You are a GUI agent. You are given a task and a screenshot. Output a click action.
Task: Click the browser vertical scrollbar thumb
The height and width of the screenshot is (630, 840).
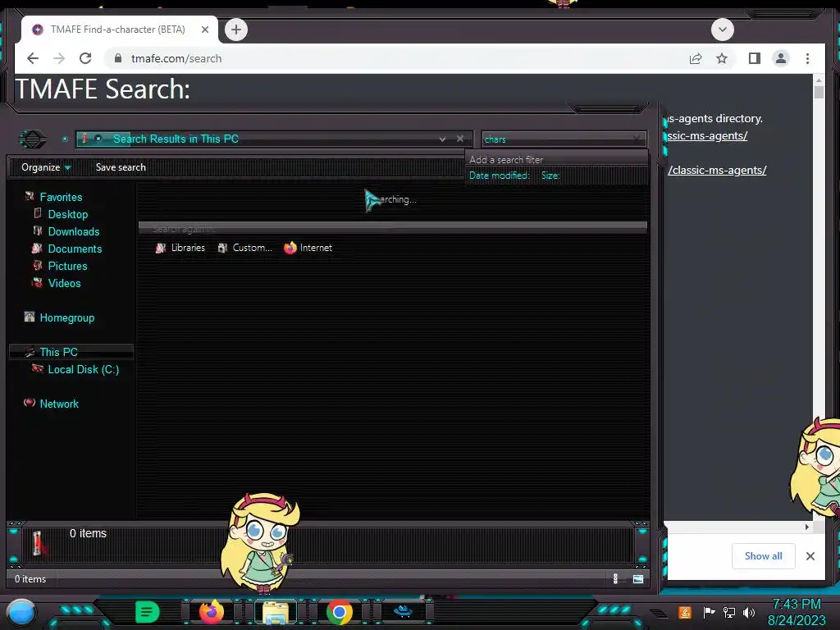click(819, 92)
